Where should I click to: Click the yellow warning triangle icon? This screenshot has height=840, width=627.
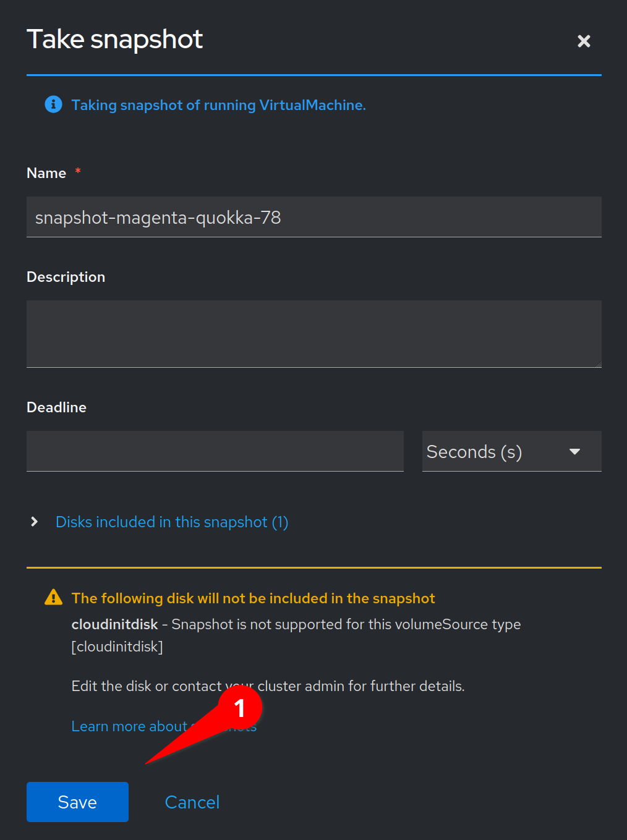click(54, 597)
